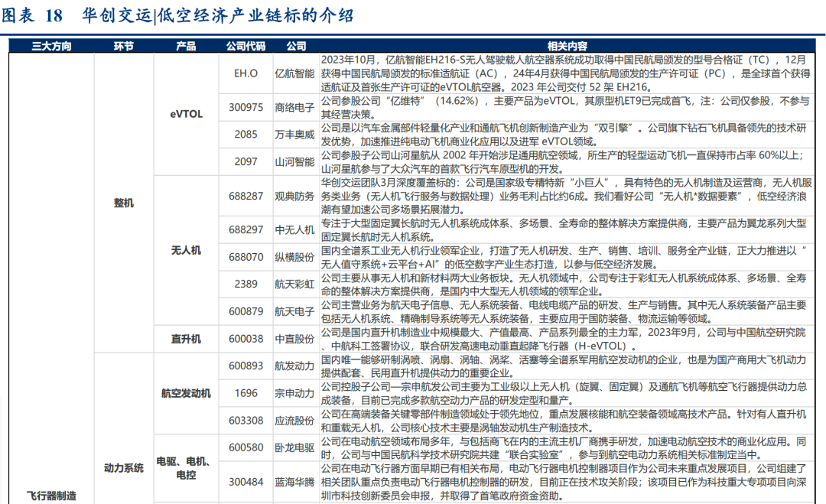
Task: Click the 环节 column header
Action: tap(122, 44)
